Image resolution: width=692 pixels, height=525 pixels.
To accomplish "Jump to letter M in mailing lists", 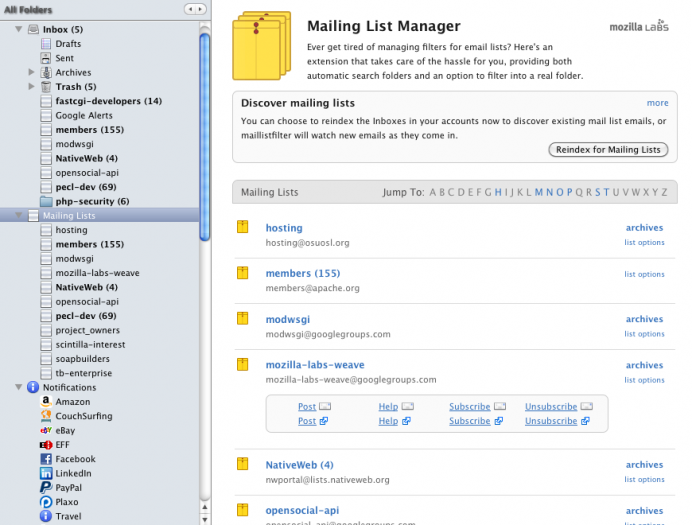I will (x=538, y=192).
